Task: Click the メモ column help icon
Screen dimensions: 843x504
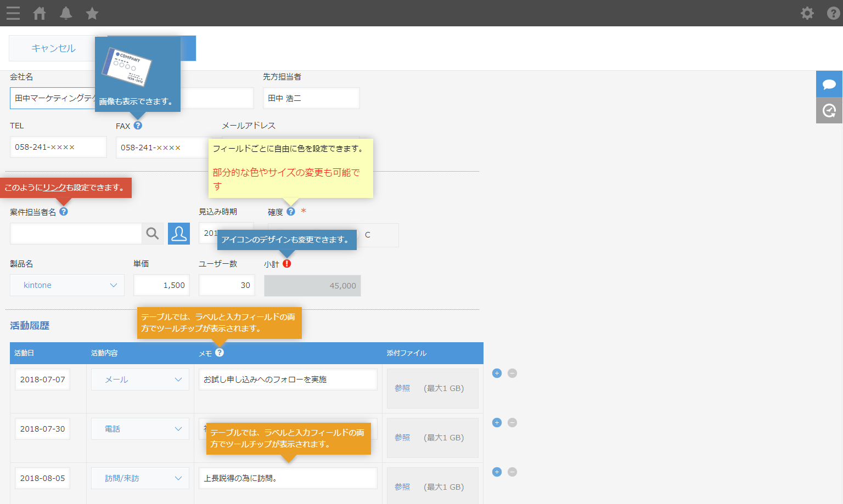Action: pos(220,353)
